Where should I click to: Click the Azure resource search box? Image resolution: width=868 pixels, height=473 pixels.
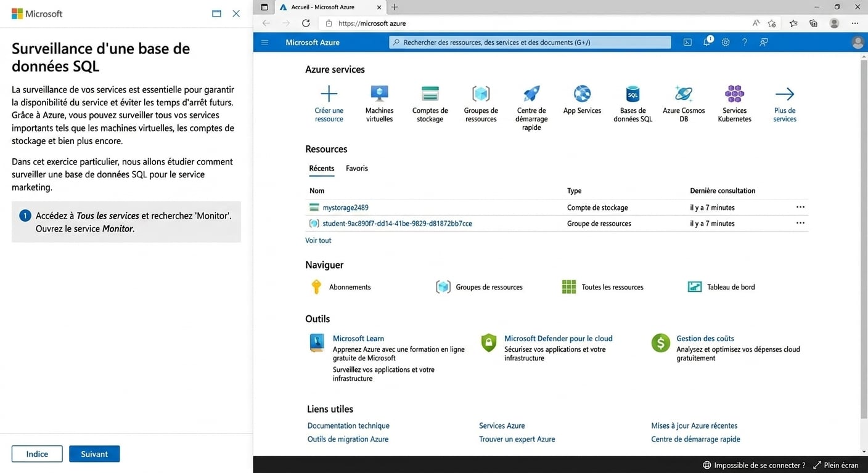pos(530,42)
